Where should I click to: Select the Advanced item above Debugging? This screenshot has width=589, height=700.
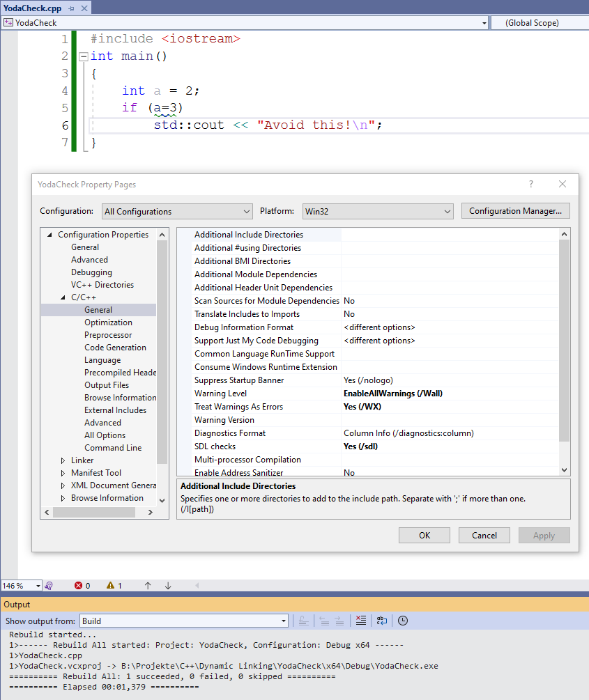89,260
